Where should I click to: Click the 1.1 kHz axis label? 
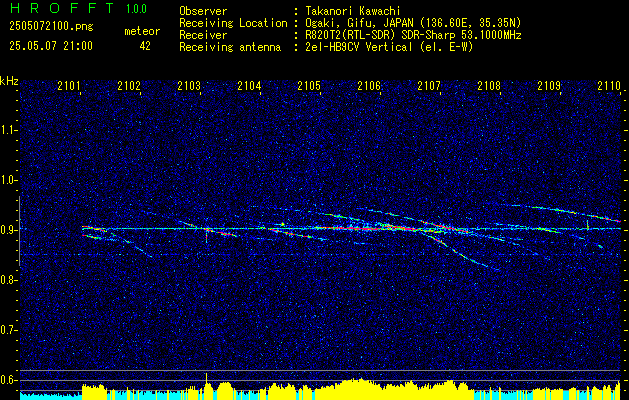[8, 130]
